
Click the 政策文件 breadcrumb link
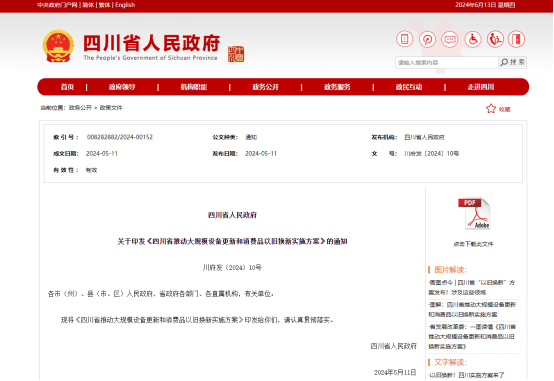pos(111,108)
